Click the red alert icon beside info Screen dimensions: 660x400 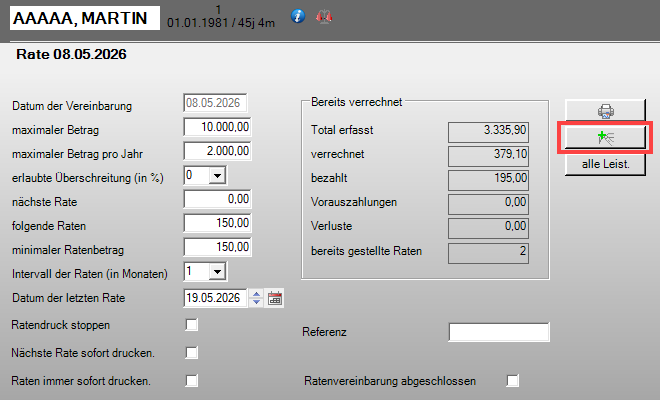324,17
